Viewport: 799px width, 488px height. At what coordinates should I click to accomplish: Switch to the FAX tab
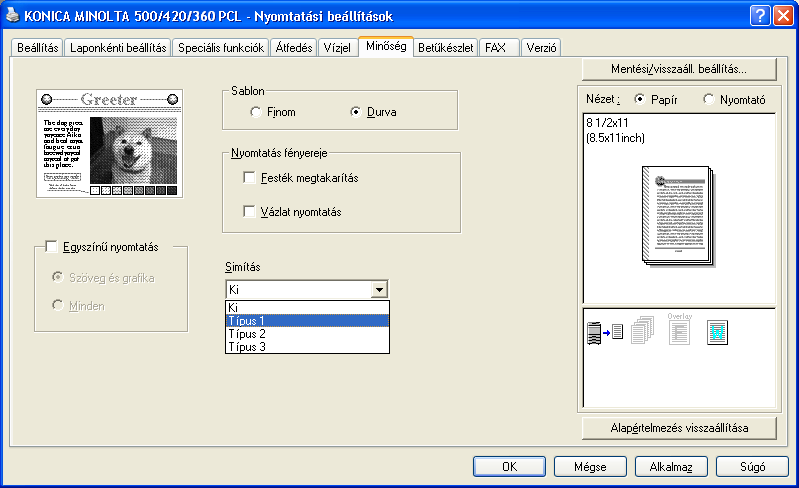tap(499, 48)
